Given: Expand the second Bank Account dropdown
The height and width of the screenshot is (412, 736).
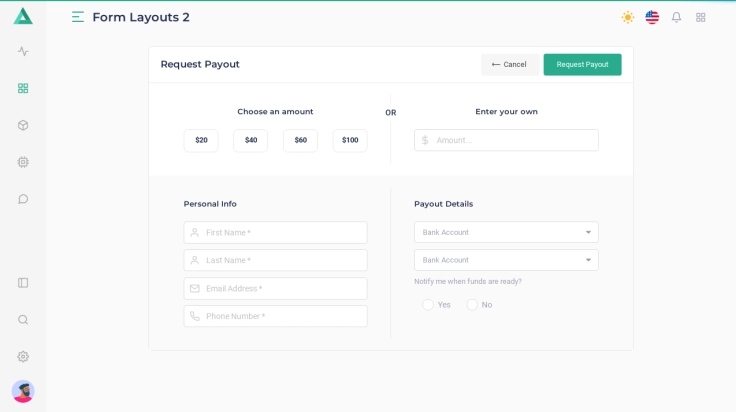Looking at the screenshot, I should pyautogui.click(x=506, y=260).
